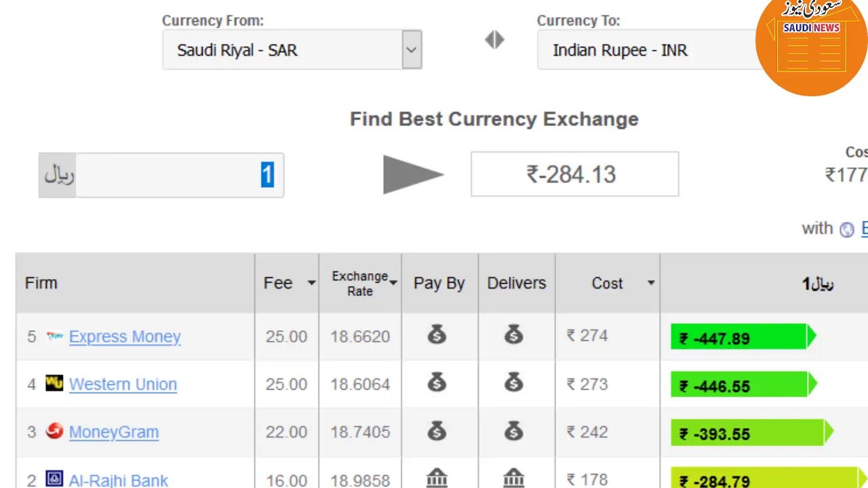
Task: Click Al-Rajhi Bank's Pay By bank icon
Action: click(437, 478)
